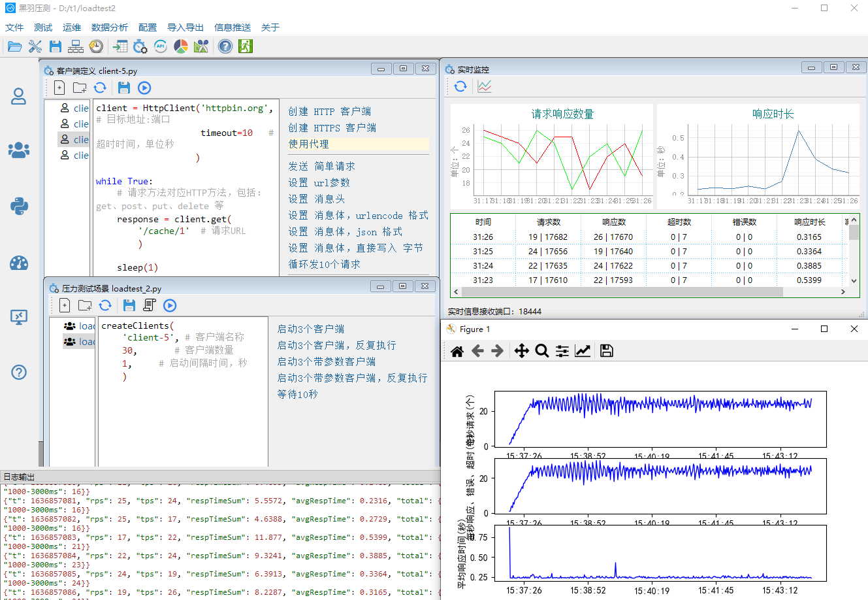The height and width of the screenshot is (600, 868).
Task: Click the script list icon in loadtest_2.py toolbar
Action: pos(150,305)
